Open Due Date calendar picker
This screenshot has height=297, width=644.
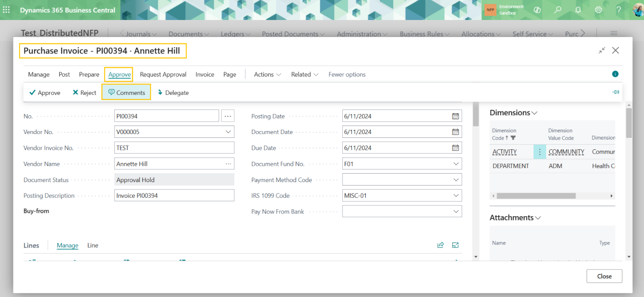pyautogui.click(x=455, y=148)
